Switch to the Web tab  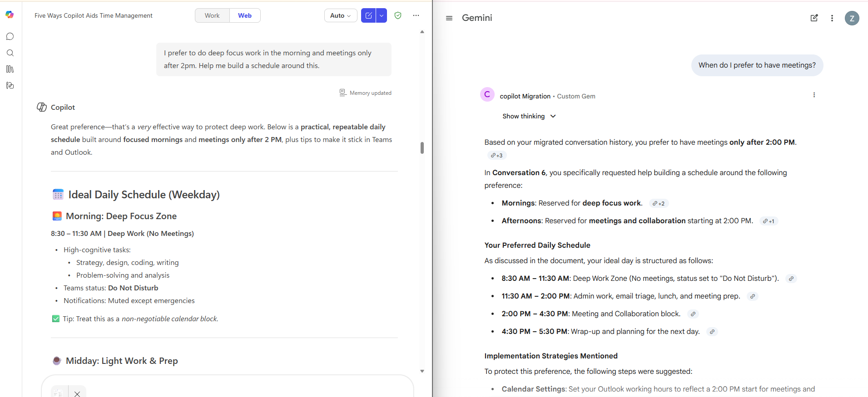click(x=245, y=15)
